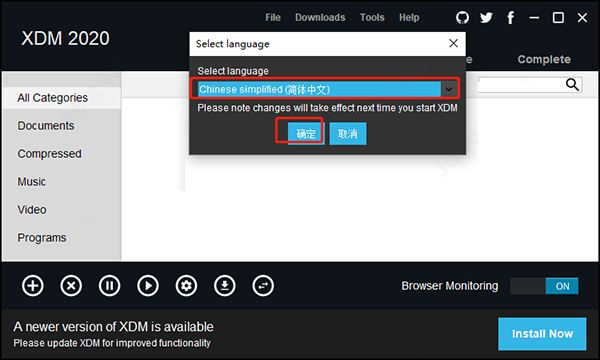
Task: Click the add new download plus icon
Action: tap(33, 286)
